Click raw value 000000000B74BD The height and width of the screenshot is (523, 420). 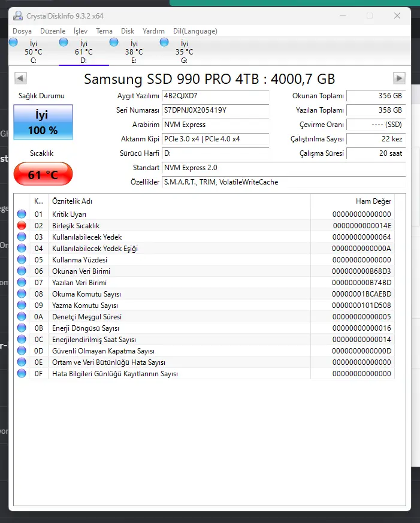click(x=361, y=283)
